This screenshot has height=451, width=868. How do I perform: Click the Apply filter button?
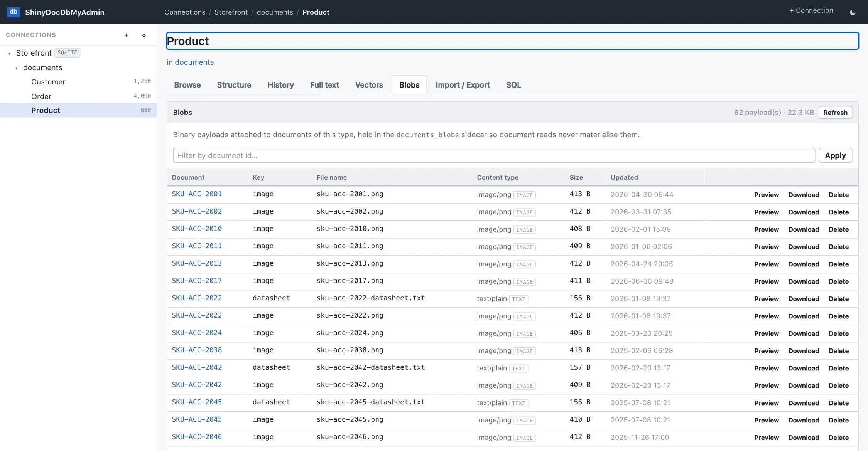(835, 155)
